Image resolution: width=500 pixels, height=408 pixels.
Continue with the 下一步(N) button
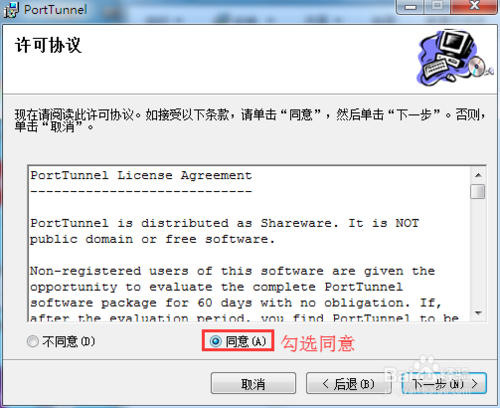tap(444, 383)
